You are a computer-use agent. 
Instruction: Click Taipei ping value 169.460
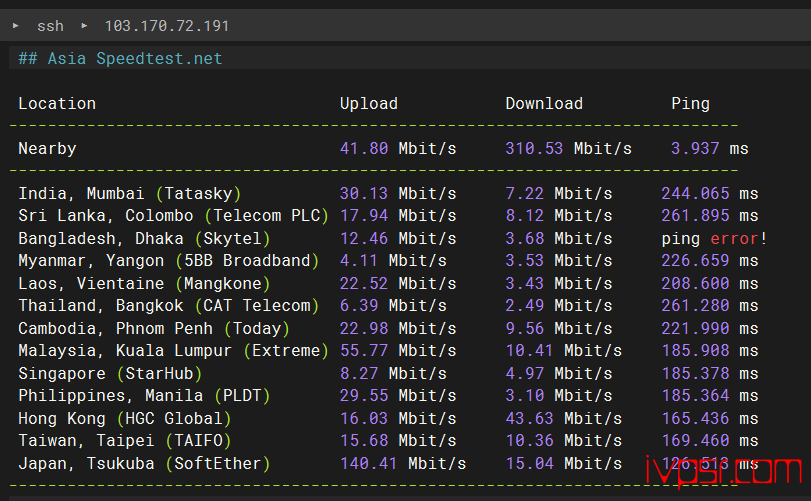[695, 441]
